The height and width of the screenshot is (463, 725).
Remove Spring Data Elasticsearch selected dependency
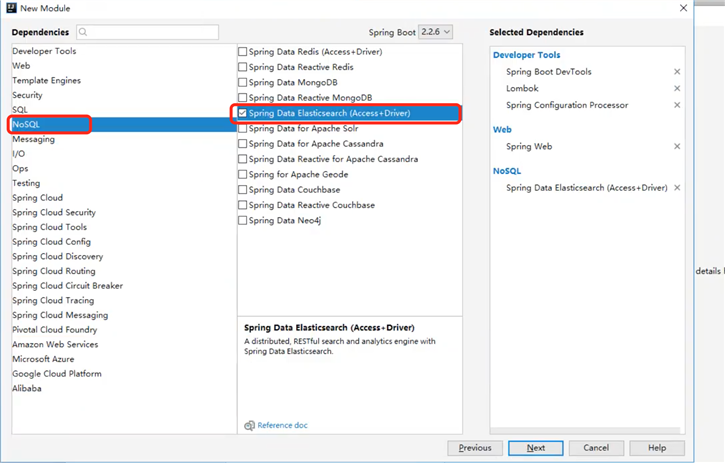pos(677,188)
